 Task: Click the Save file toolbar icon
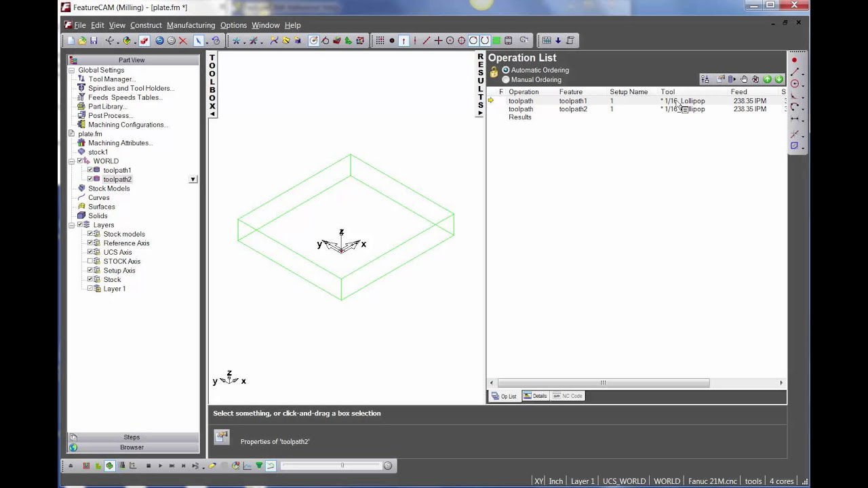click(x=94, y=41)
